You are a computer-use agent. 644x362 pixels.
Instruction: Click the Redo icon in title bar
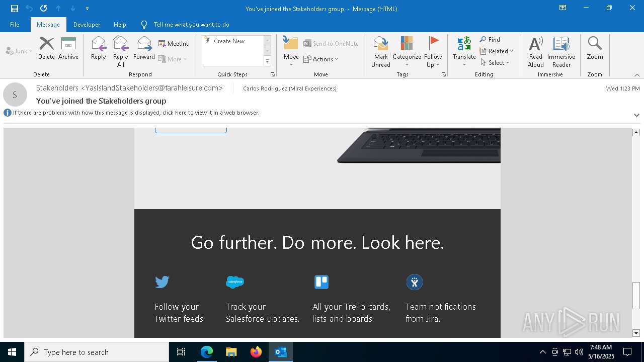44,9
